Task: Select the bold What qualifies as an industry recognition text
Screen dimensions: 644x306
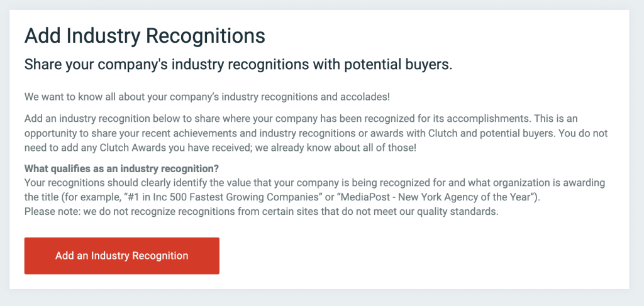Action: point(121,168)
